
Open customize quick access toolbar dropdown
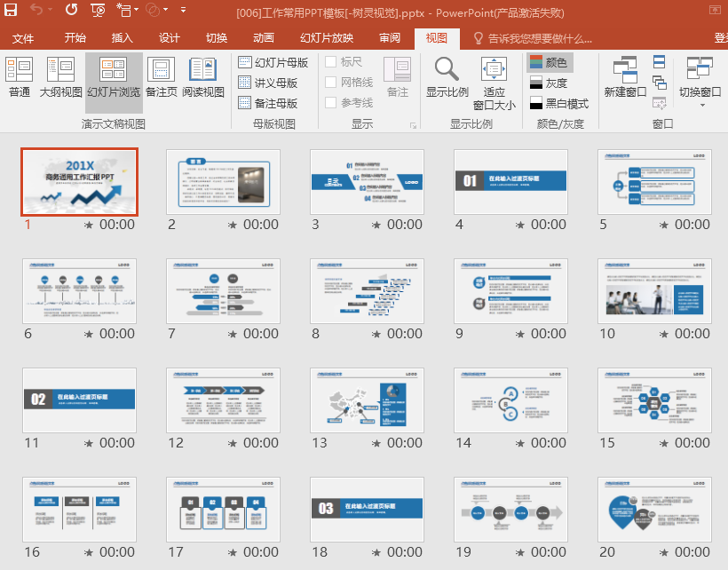point(184,10)
